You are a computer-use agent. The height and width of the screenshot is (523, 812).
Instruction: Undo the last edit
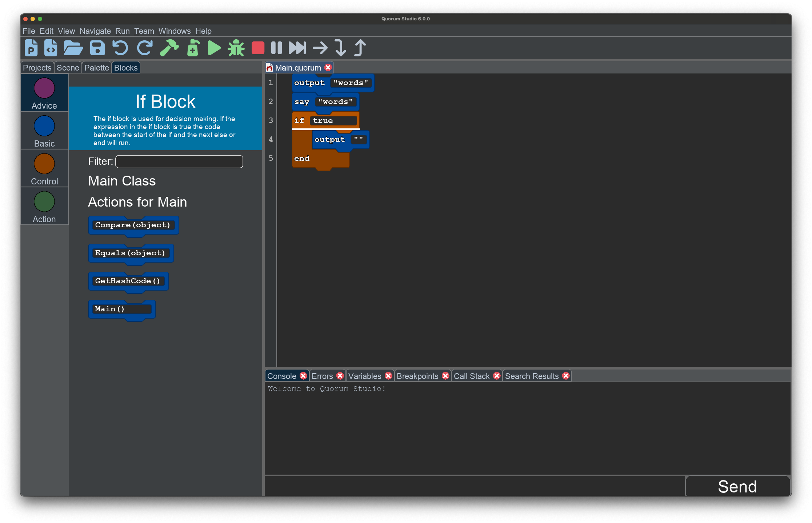[x=120, y=48]
